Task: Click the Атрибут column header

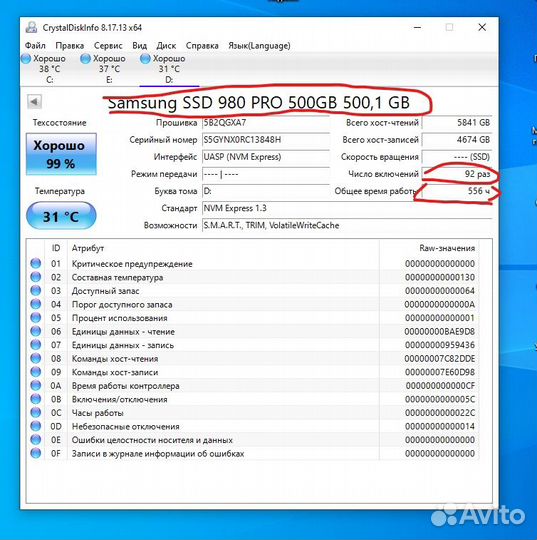Action: [223, 248]
